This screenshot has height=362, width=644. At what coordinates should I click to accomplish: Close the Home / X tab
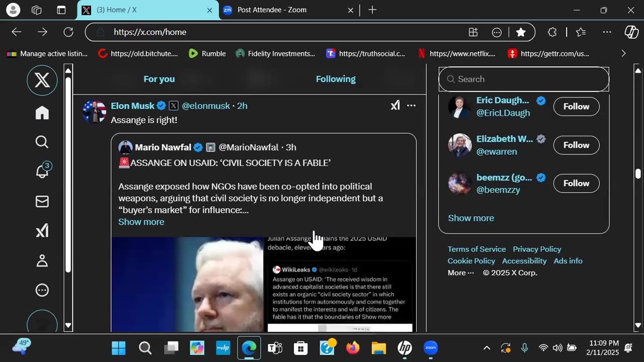point(210,10)
